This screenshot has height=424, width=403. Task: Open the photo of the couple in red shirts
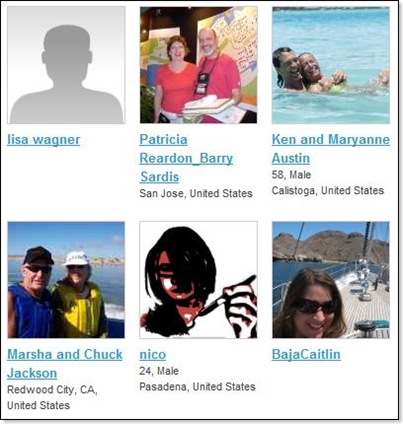[x=198, y=65]
